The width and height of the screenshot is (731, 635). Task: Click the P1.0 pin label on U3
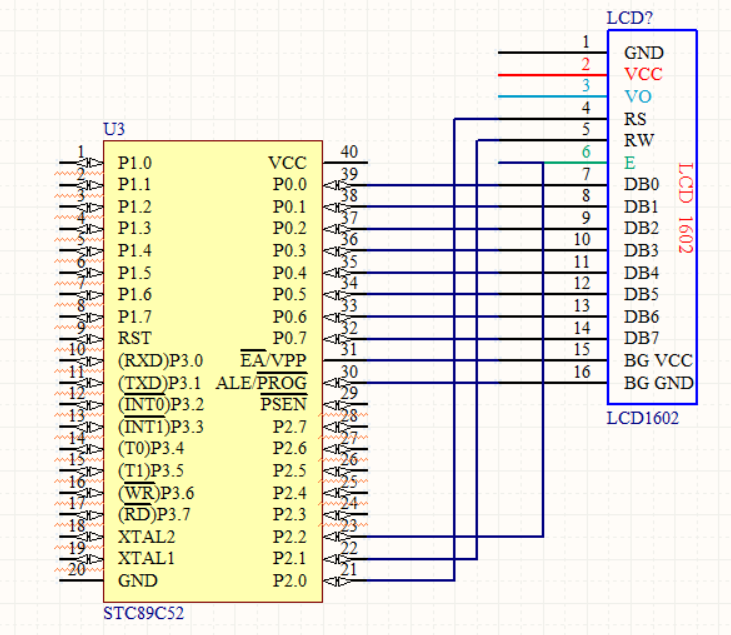[x=134, y=163]
